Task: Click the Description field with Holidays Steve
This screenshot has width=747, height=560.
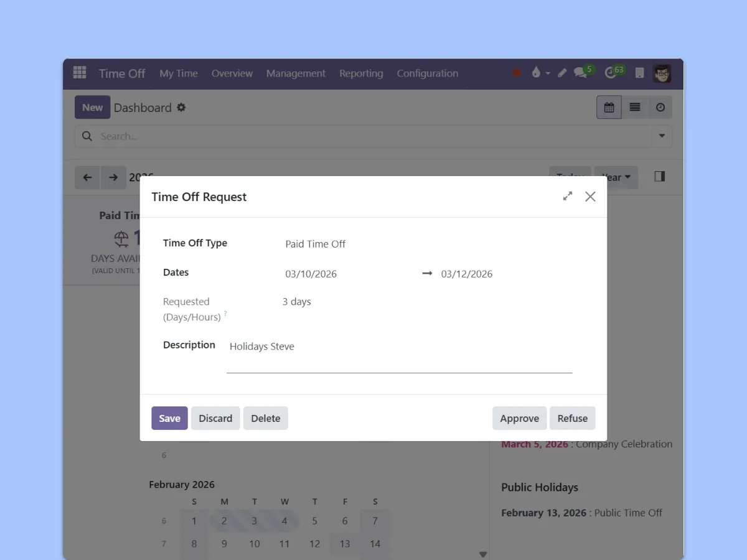Action: (398, 347)
